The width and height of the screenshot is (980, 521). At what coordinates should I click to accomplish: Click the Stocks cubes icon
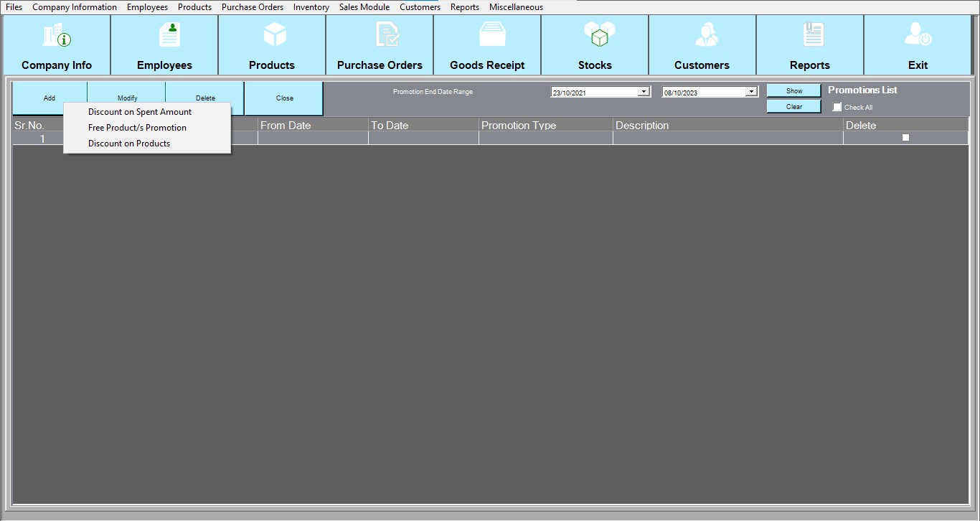tap(599, 35)
